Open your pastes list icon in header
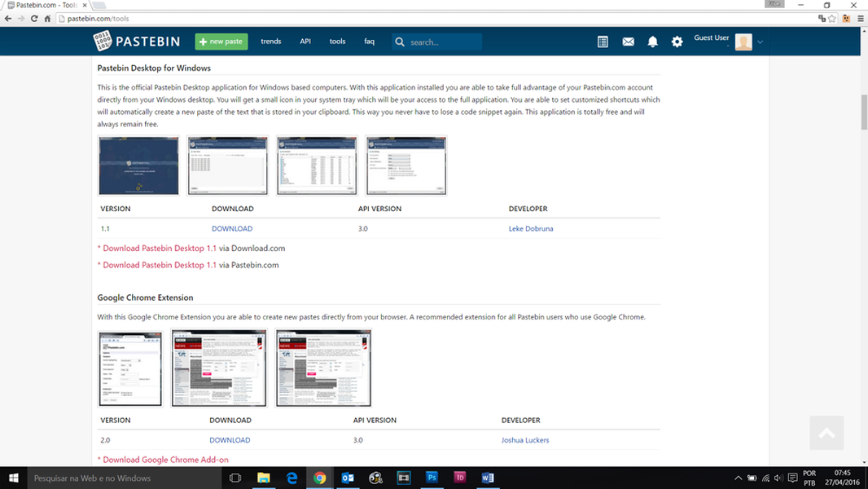 coord(603,41)
